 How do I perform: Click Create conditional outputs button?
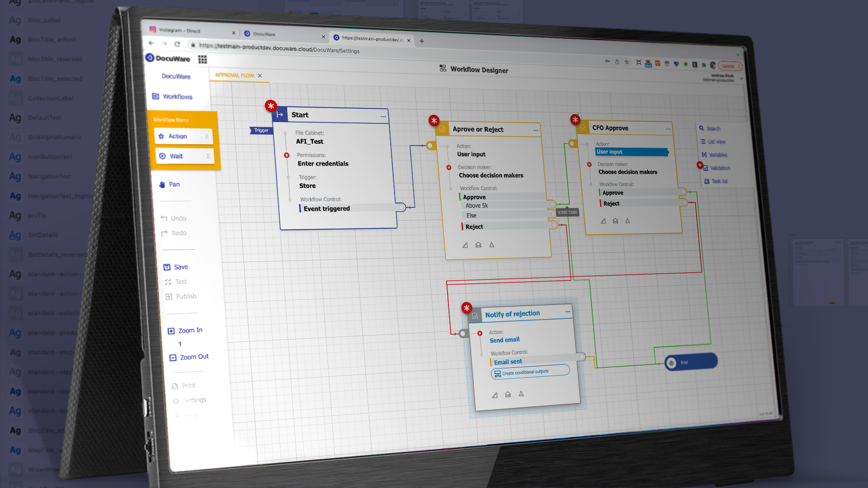[529, 372]
